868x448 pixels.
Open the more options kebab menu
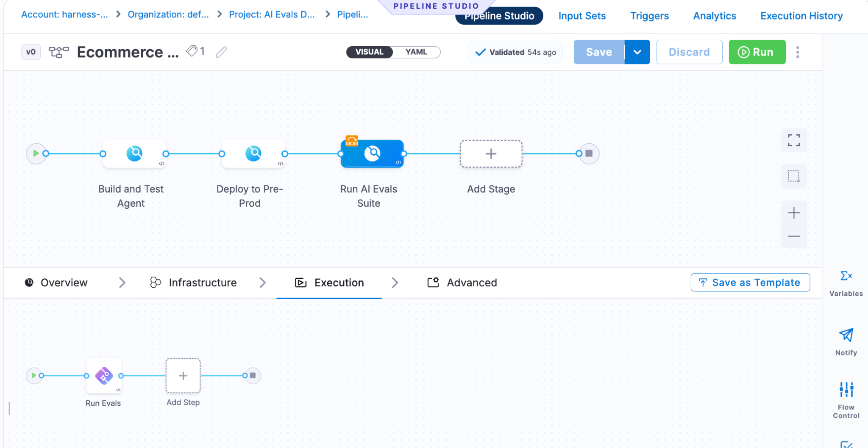[x=798, y=52]
